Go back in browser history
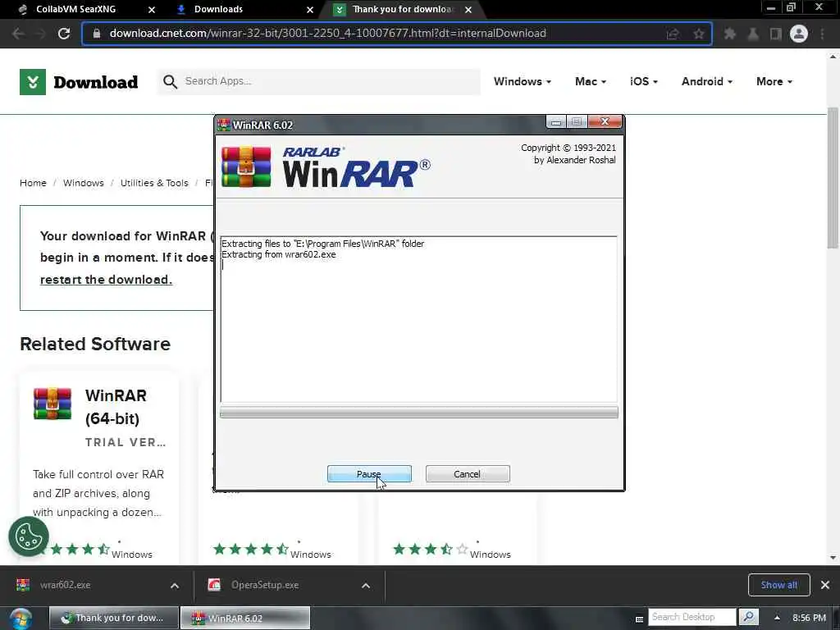 tap(18, 34)
